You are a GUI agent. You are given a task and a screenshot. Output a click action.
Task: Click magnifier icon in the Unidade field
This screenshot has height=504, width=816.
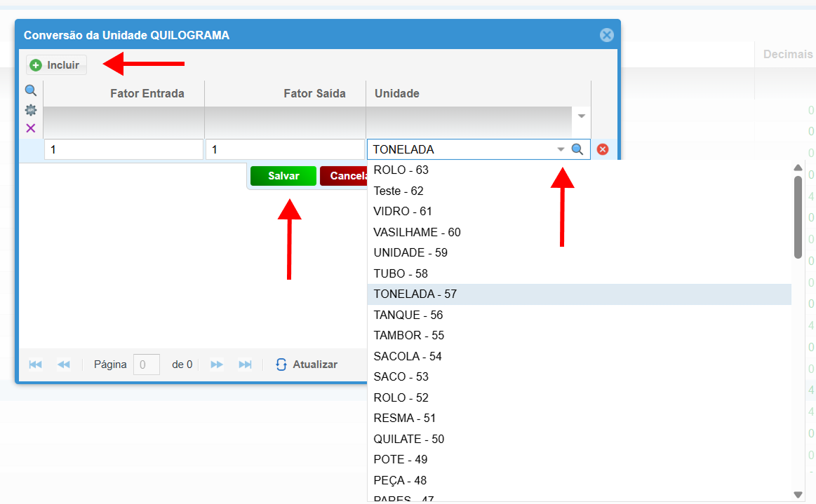(577, 149)
